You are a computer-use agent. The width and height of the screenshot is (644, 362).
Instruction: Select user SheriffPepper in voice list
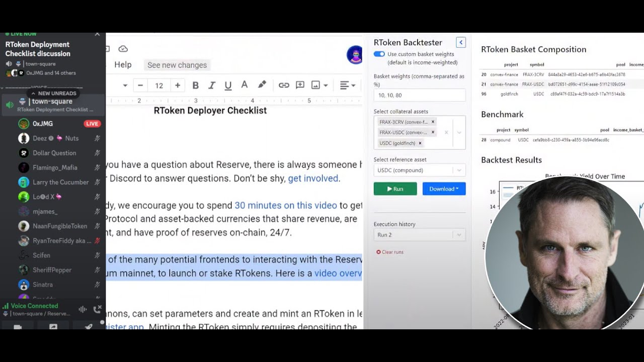[x=52, y=270]
